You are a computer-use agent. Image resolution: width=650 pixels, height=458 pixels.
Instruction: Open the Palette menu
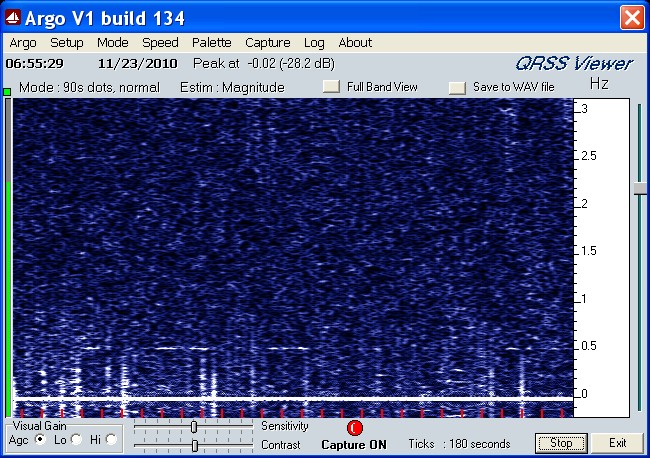click(x=211, y=43)
